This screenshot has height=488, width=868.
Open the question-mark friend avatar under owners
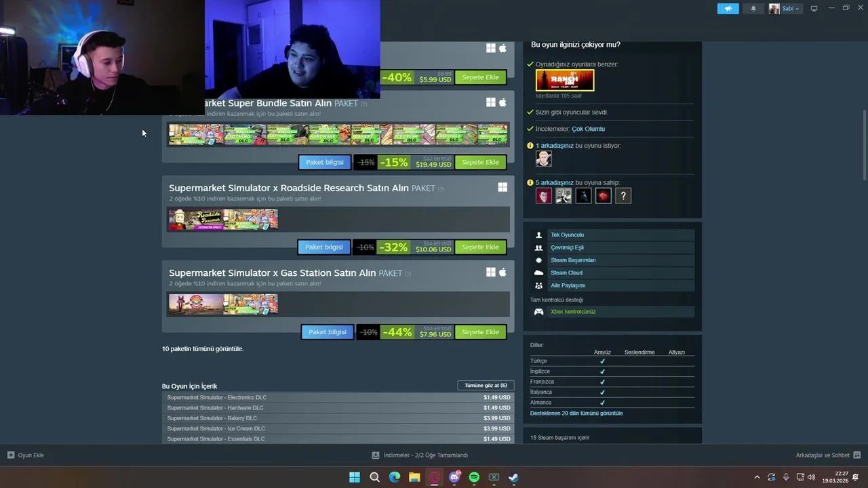pos(623,196)
